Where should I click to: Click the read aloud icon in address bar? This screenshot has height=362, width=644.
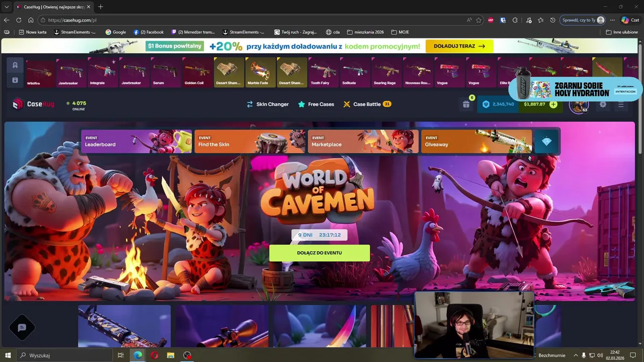pyautogui.click(x=469, y=20)
